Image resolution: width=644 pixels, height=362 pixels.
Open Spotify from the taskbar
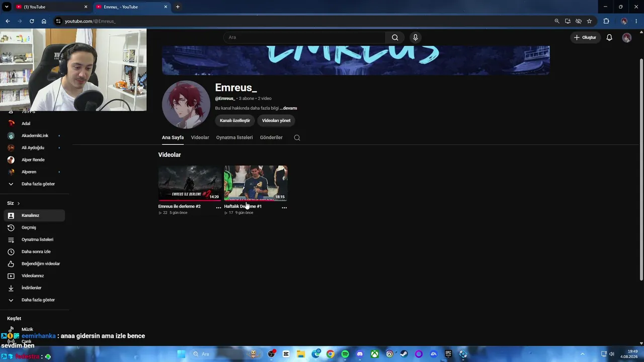(x=345, y=354)
